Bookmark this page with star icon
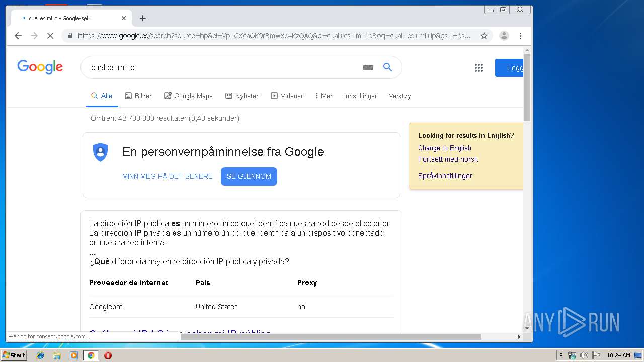This screenshot has width=644, height=362. coord(484,36)
